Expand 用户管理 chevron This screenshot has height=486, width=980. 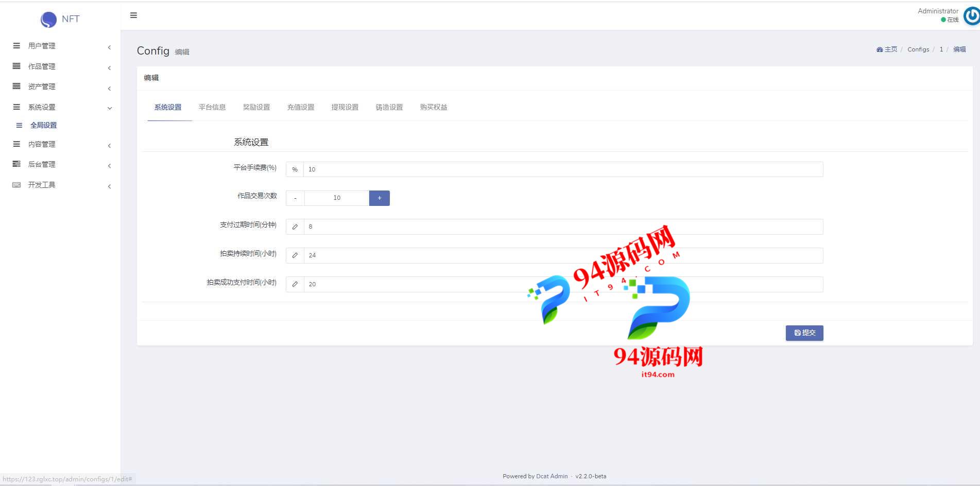point(109,47)
